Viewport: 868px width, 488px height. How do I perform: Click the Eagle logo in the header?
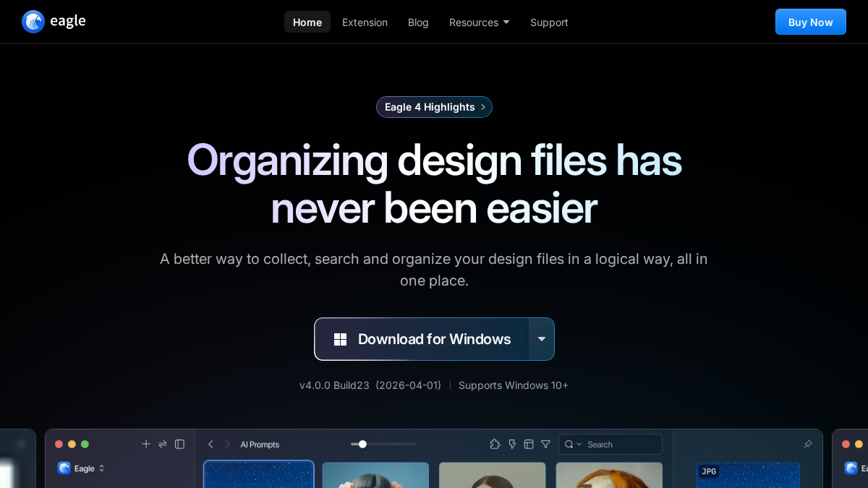pos(54,22)
